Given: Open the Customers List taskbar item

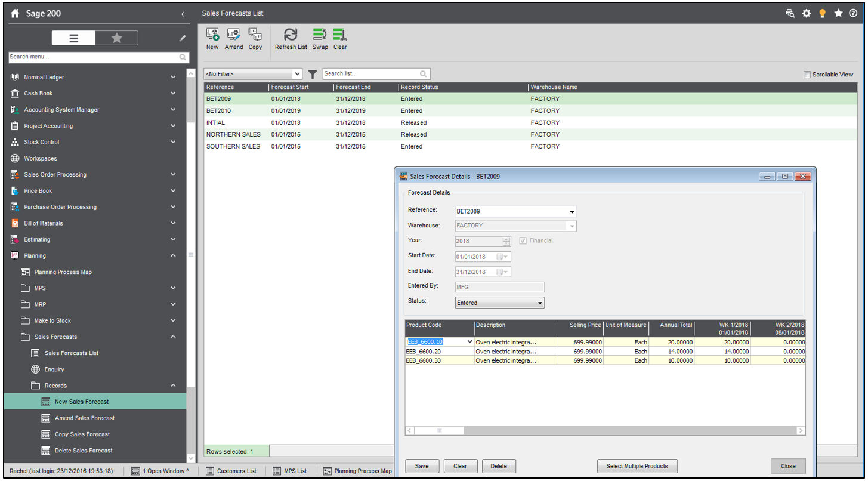Looking at the screenshot, I should pyautogui.click(x=231, y=471).
